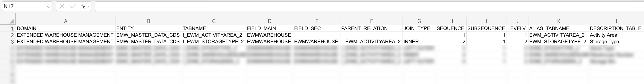Click the Cancel (X) formula icon
The height and width of the screenshot is (84, 644).
[62, 6]
